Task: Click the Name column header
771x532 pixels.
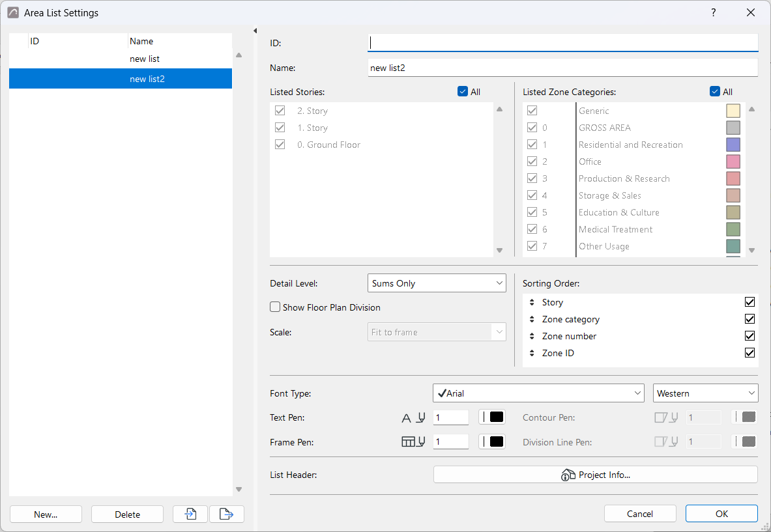Action: pyautogui.click(x=179, y=41)
